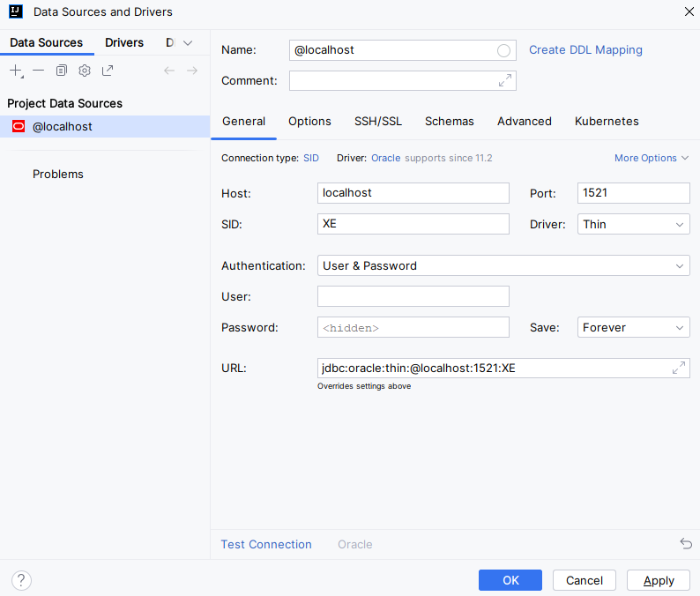Click the Cancel button
This screenshot has height=596, width=700.
(x=585, y=580)
